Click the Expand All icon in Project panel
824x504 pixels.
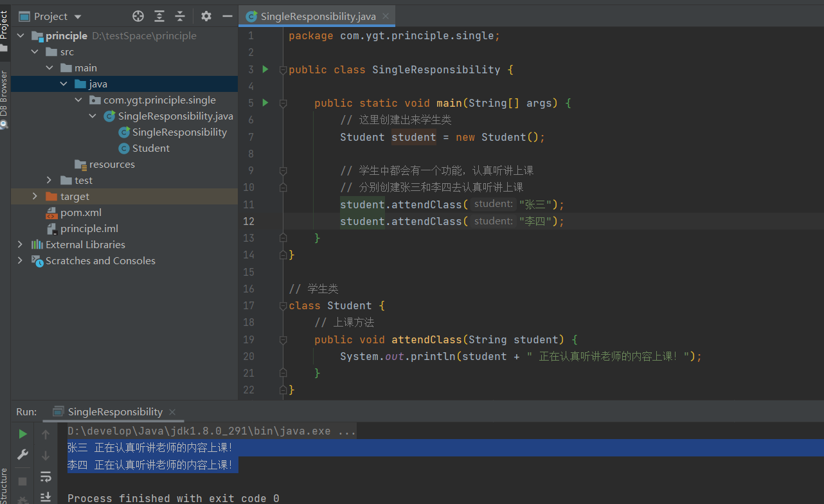point(159,16)
